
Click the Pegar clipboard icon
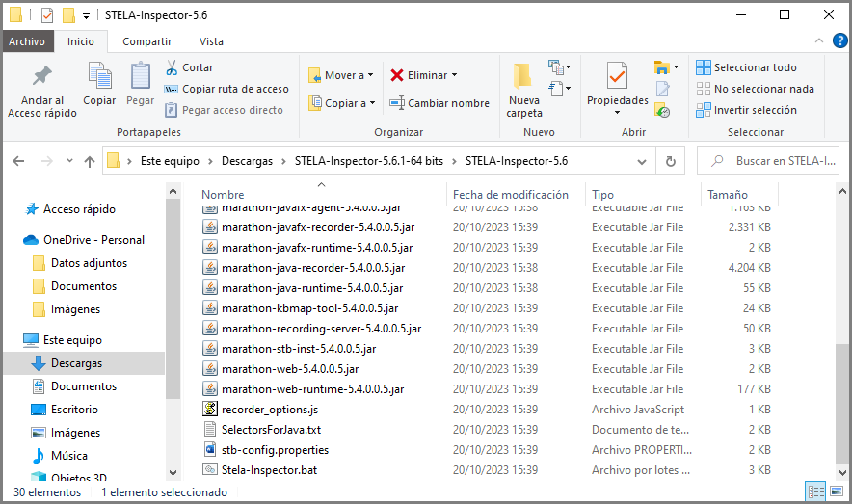pos(140,75)
